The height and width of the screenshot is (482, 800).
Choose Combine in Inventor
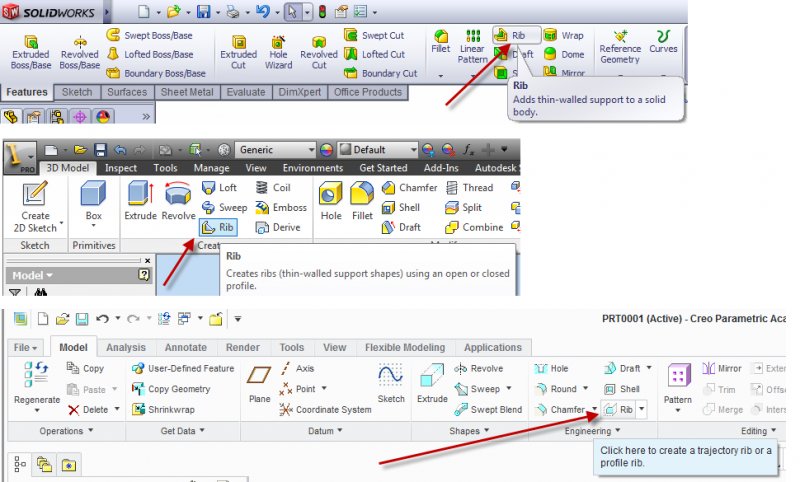click(x=474, y=227)
